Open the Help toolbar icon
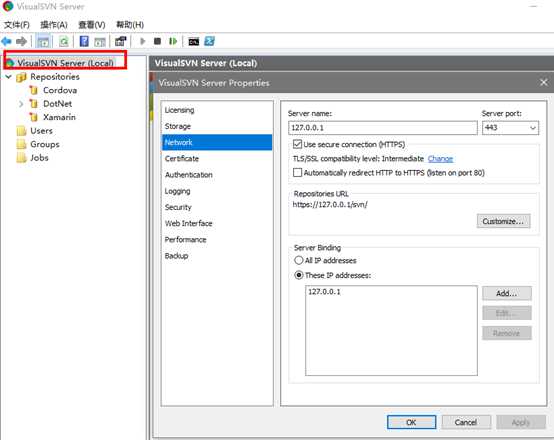Screen dimensions: 554x440 pyautogui.click(x=84, y=41)
